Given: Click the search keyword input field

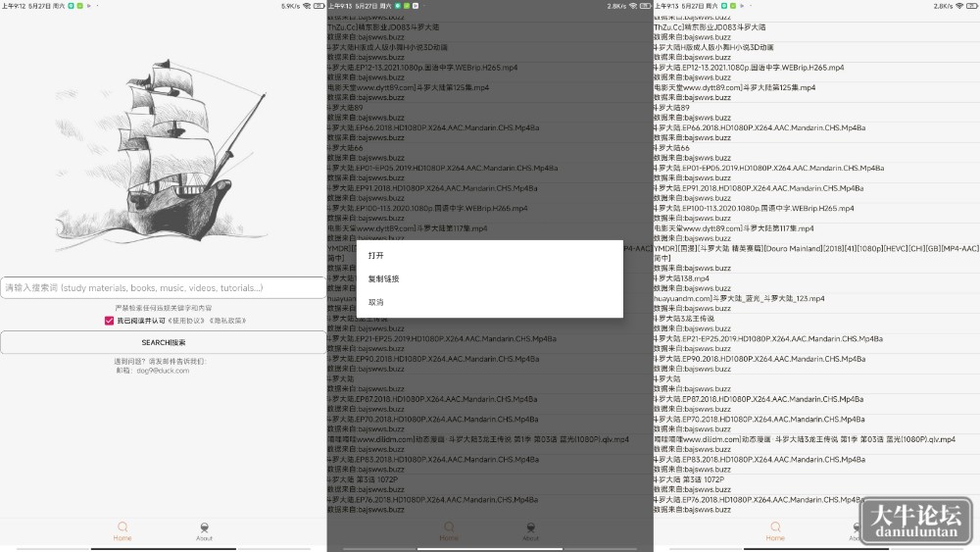Looking at the screenshot, I should [163, 287].
